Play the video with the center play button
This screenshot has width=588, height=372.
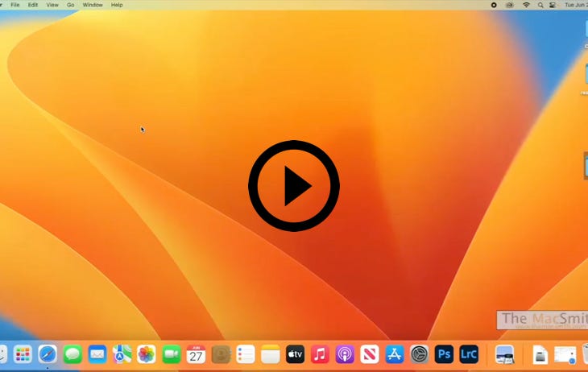(x=294, y=186)
